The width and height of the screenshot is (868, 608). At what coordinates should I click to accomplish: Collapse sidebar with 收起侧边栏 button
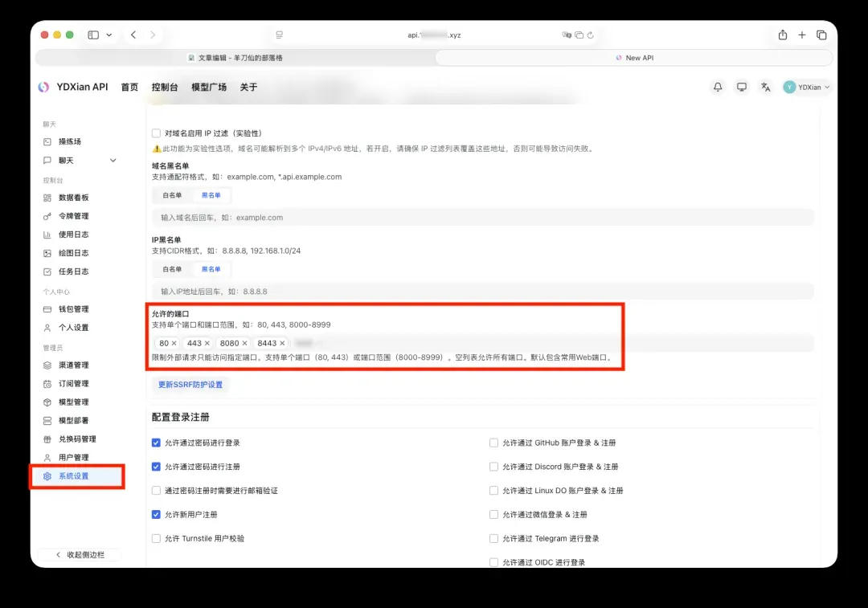pyautogui.click(x=80, y=555)
